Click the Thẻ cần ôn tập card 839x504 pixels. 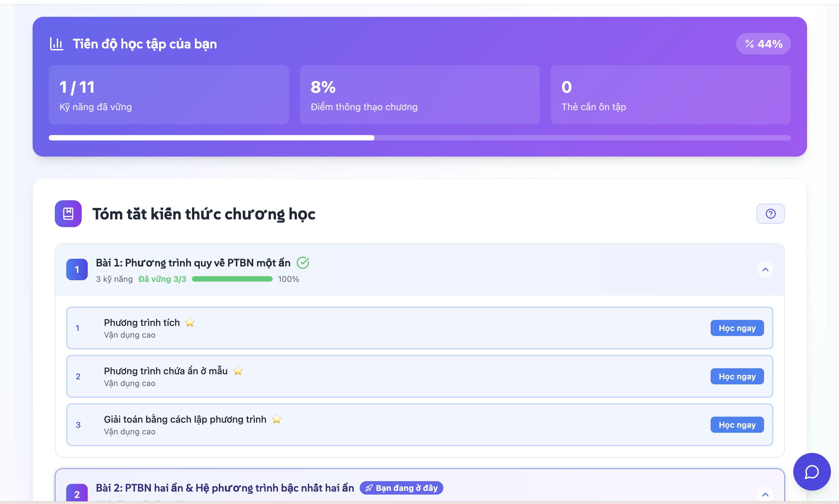point(670,95)
